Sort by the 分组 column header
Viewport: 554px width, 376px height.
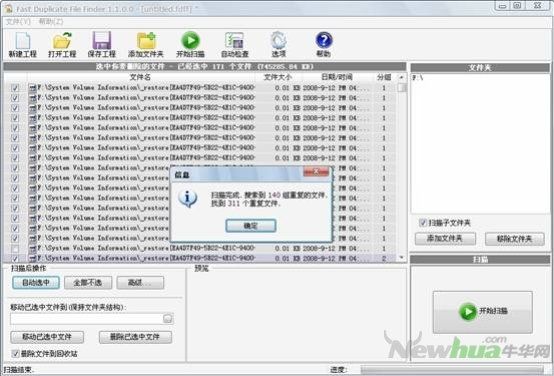[384, 77]
